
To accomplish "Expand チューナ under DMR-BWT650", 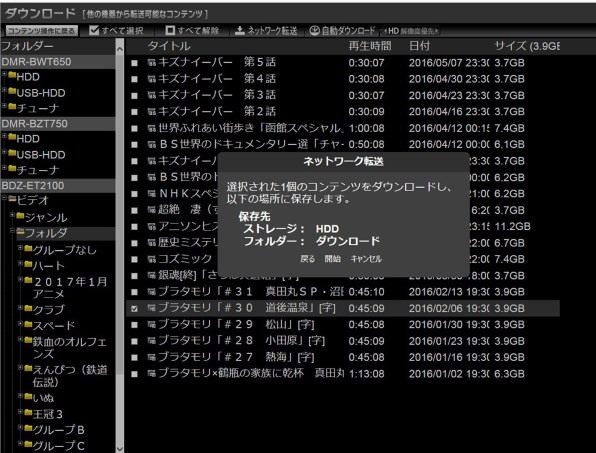I will [4, 106].
